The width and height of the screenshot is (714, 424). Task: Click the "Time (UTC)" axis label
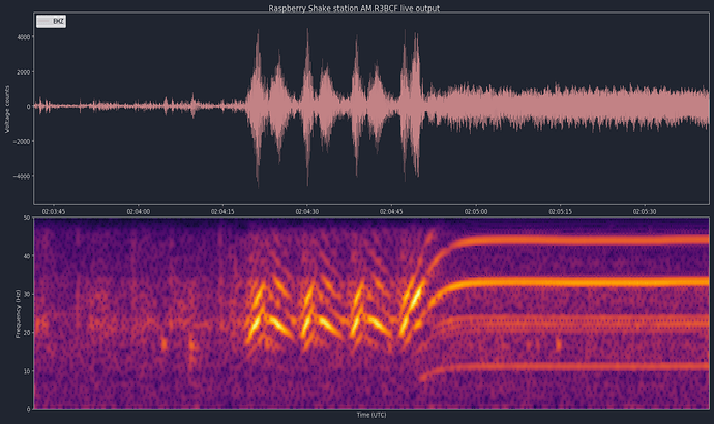pos(371,415)
